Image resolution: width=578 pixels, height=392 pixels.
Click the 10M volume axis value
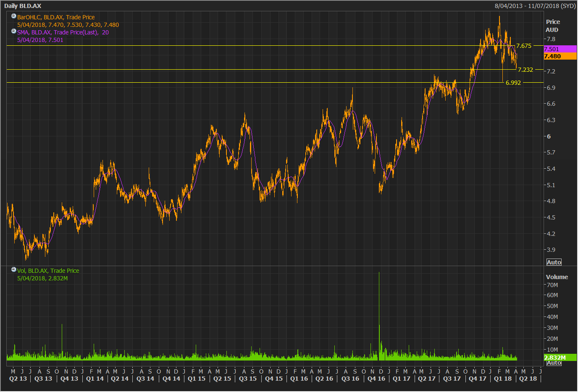coord(552,350)
